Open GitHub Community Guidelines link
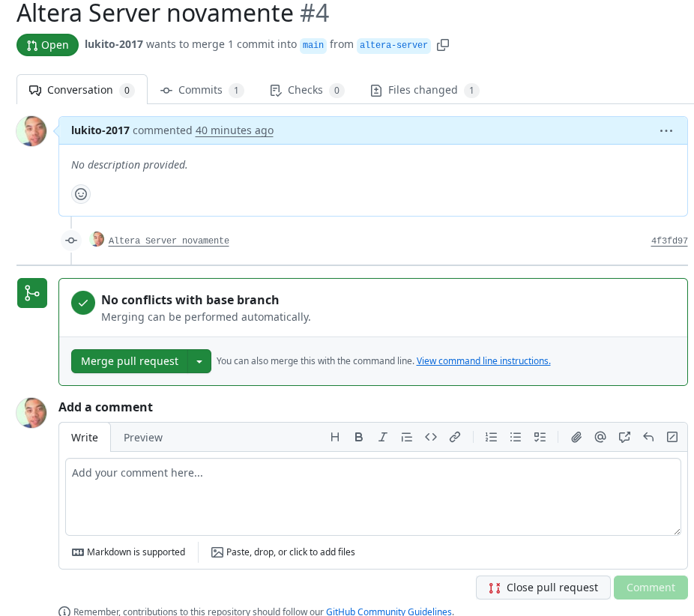Image resolution: width=694 pixels, height=616 pixels. pyautogui.click(x=390, y=612)
